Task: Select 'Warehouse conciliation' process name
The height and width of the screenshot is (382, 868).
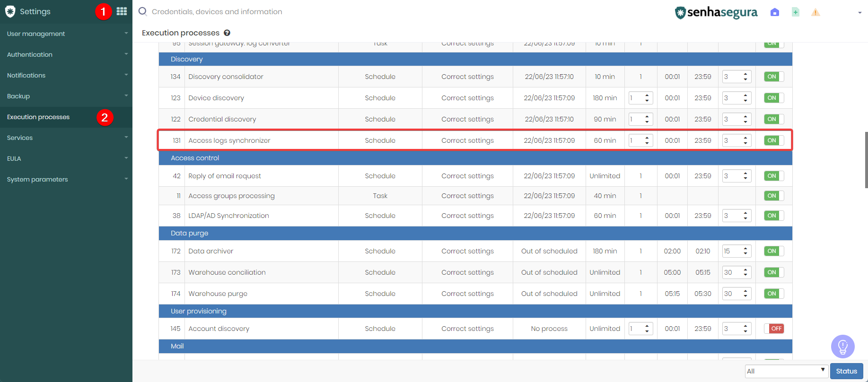Action: pos(227,272)
